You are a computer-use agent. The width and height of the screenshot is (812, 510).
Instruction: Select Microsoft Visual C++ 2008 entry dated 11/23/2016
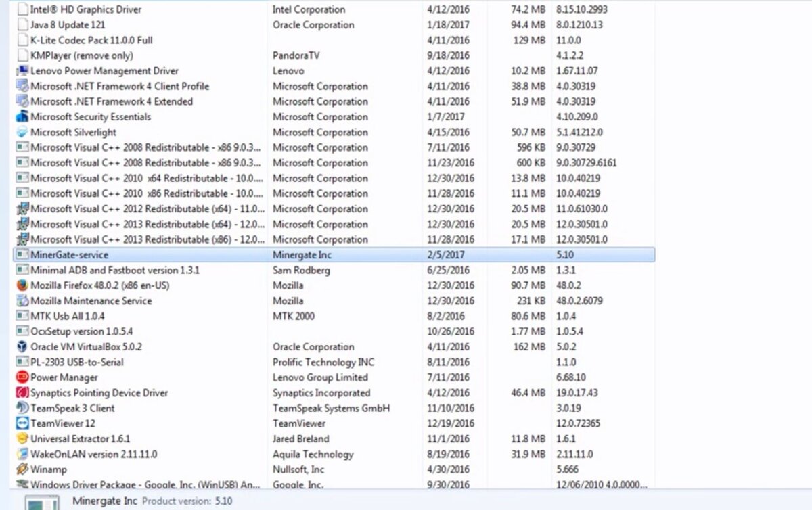(x=145, y=163)
